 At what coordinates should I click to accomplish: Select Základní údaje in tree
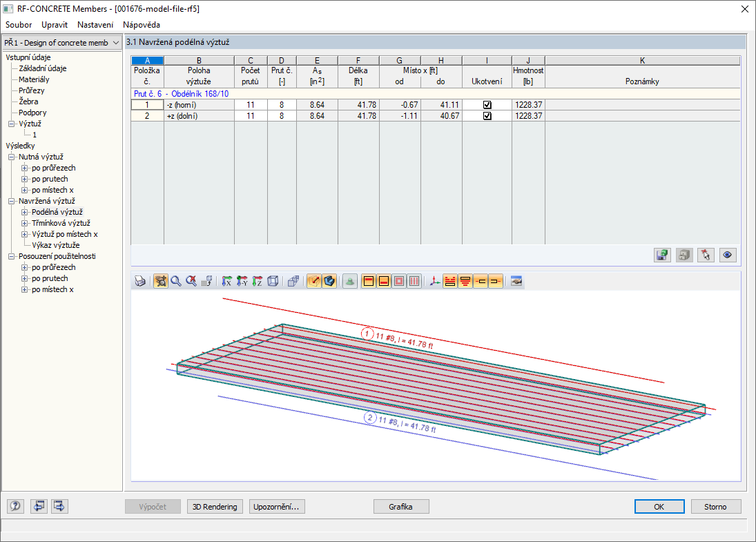pyautogui.click(x=42, y=68)
